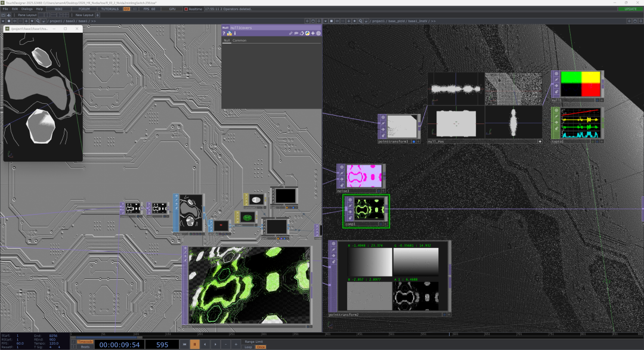Pause playback with the orange pause button

tap(194, 344)
